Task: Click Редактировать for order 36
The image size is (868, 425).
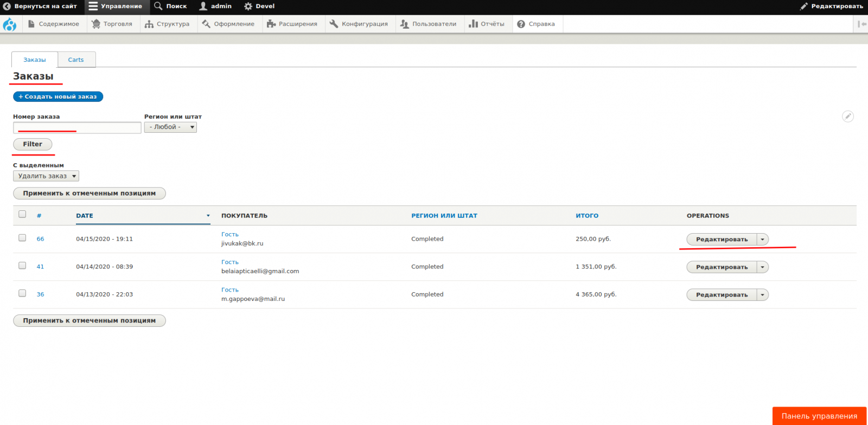Action: pos(722,295)
